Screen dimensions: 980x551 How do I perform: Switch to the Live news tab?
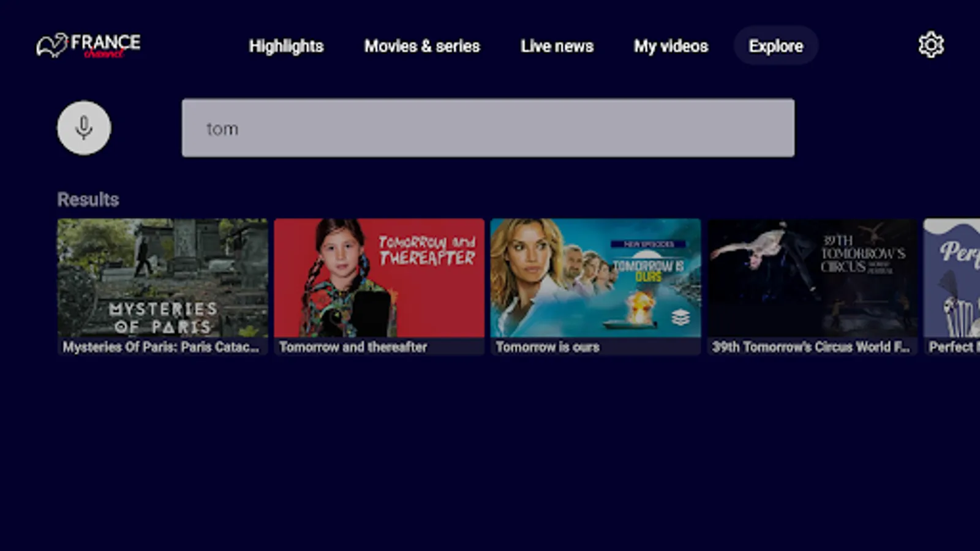click(557, 46)
